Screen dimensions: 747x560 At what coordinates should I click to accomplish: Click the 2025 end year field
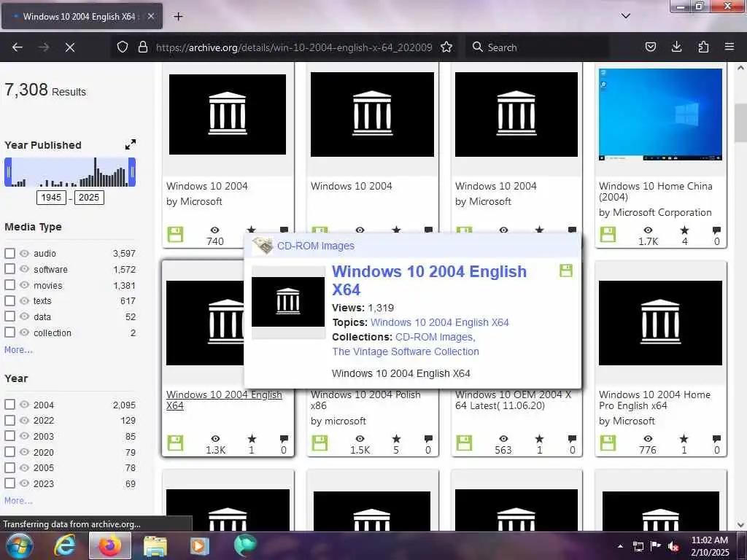pos(88,198)
